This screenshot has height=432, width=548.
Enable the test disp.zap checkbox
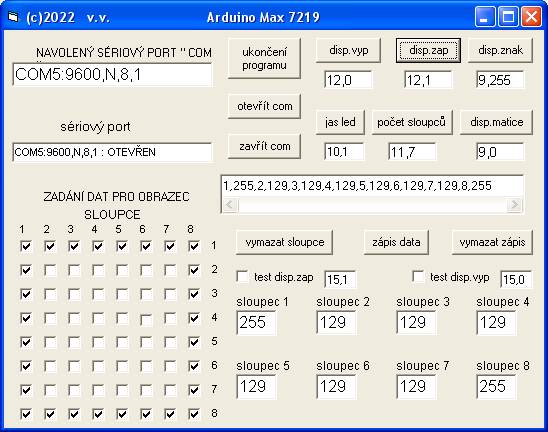point(242,276)
